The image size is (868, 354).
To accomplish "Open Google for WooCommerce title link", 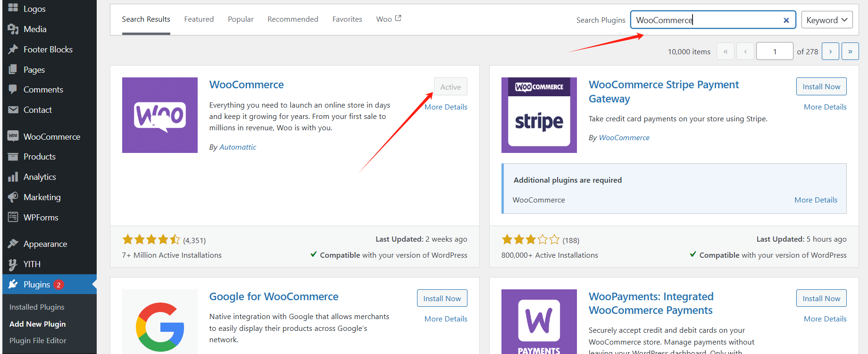I will click(x=274, y=297).
